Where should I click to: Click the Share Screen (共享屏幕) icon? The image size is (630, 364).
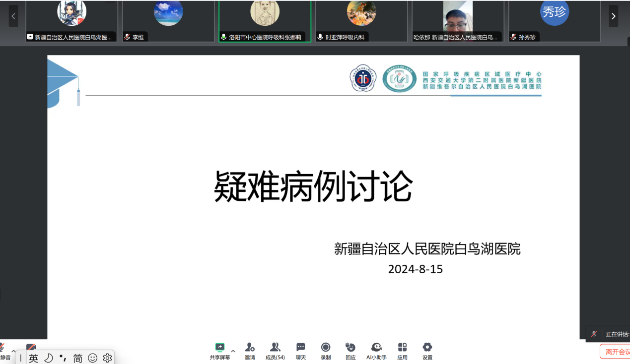(219, 348)
